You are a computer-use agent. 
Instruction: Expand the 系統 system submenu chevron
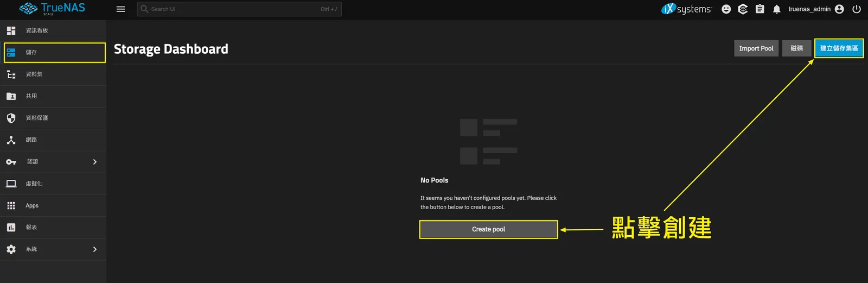tap(95, 249)
